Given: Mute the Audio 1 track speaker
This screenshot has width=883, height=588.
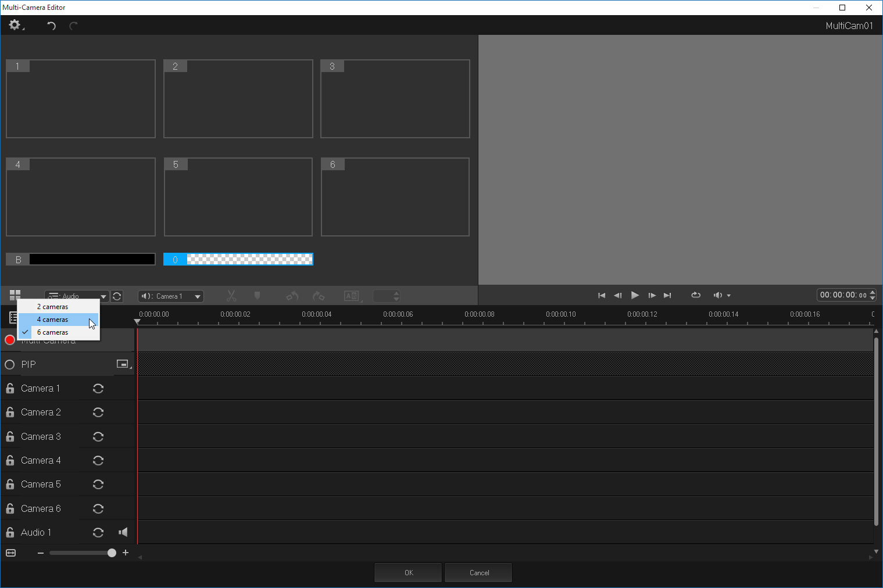Looking at the screenshot, I should (x=123, y=532).
